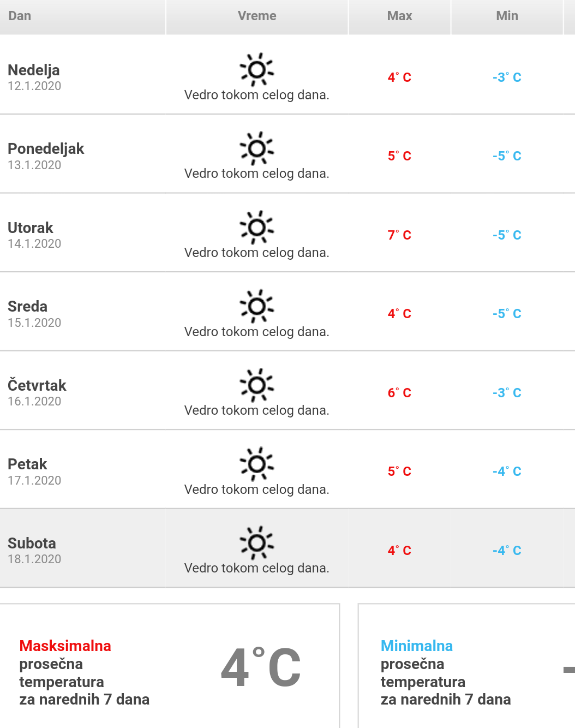The width and height of the screenshot is (575, 728).
Task: Click the Min column header
Action: point(507,16)
